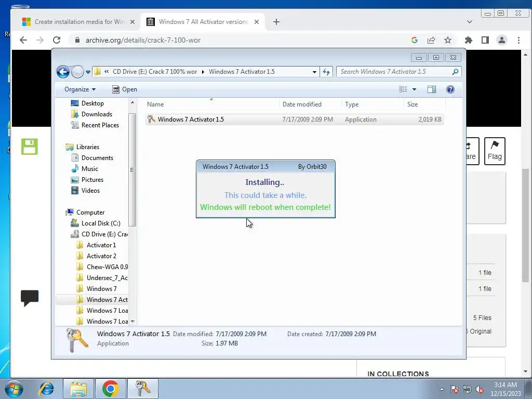The height and width of the screenshot is (399, 532).
Task: Sort by Date modified column header
Action: (310, 104)
